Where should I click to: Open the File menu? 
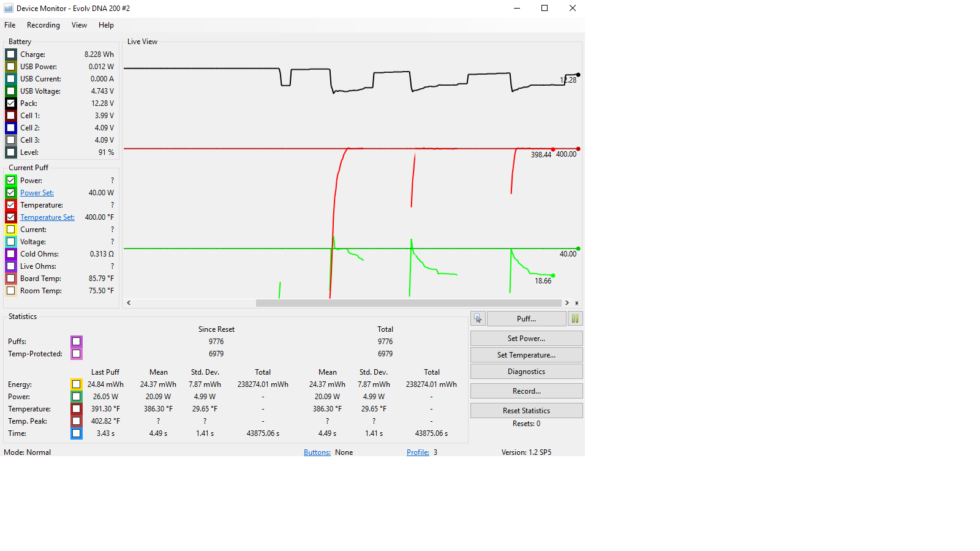pos(10,25)
